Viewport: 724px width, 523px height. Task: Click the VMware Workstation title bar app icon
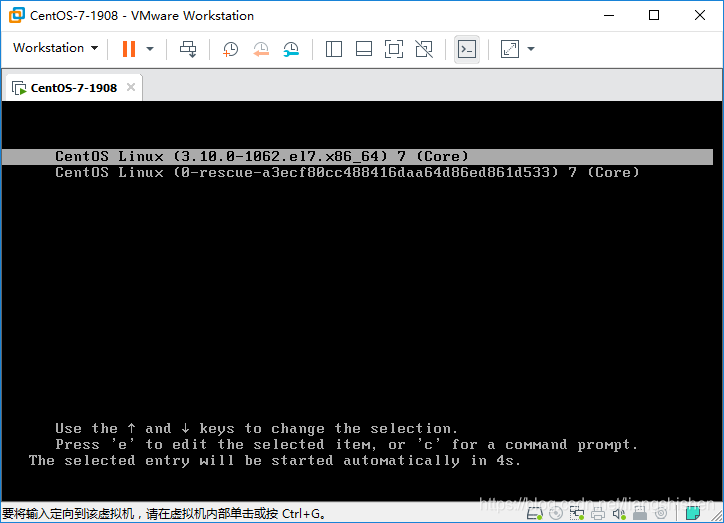point(17,15)
